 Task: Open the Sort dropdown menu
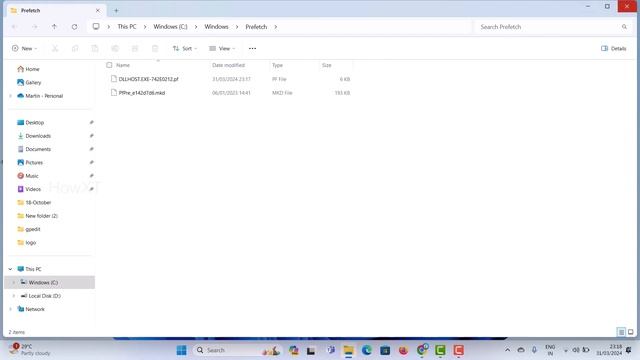pyautogui.click(x=185, y=49)
